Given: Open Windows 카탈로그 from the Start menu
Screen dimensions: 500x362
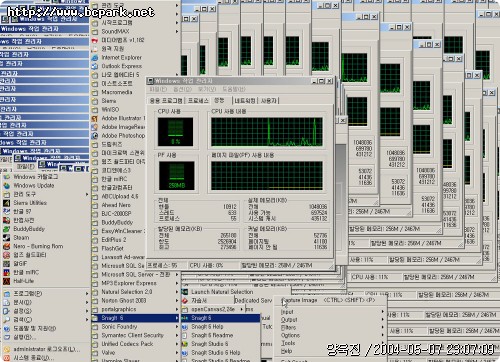Looking at the screenshot, I should [35, 177].
